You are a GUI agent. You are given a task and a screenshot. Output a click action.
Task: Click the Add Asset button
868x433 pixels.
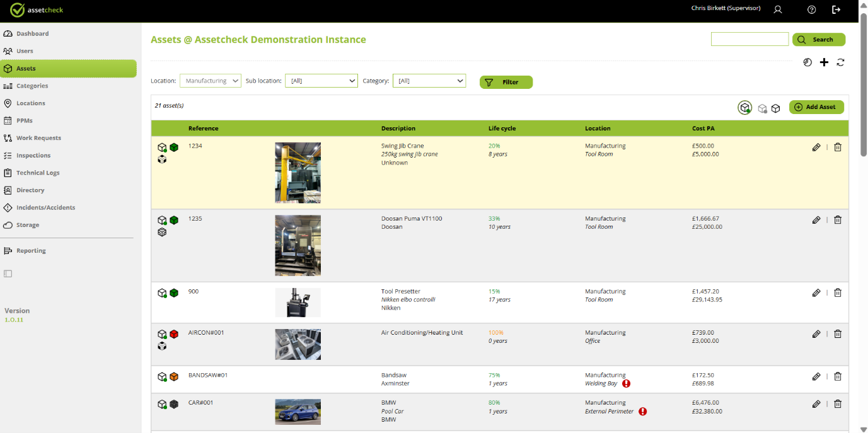[x=816, y=107]
